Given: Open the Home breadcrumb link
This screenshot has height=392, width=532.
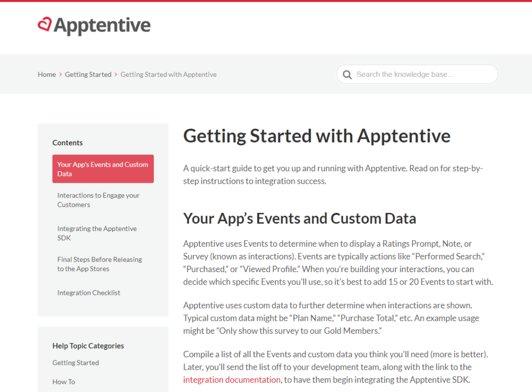Looking at the screenshot, I should point(46,74).
